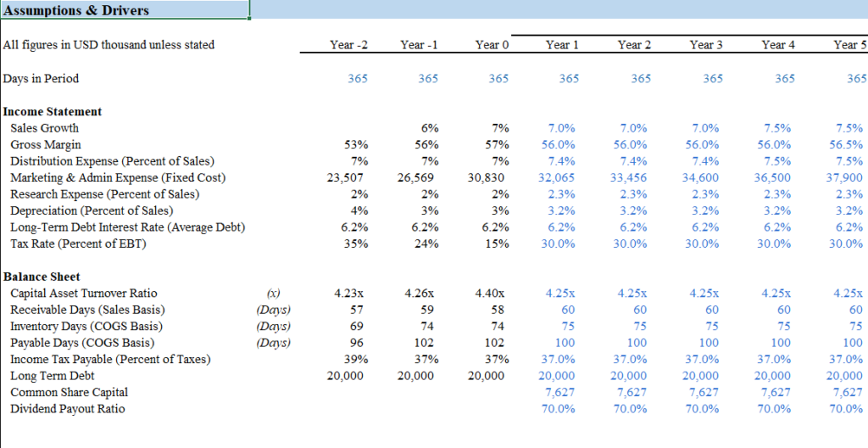
Task: Click the Gross Margin row label
Action: click(44, 145)
